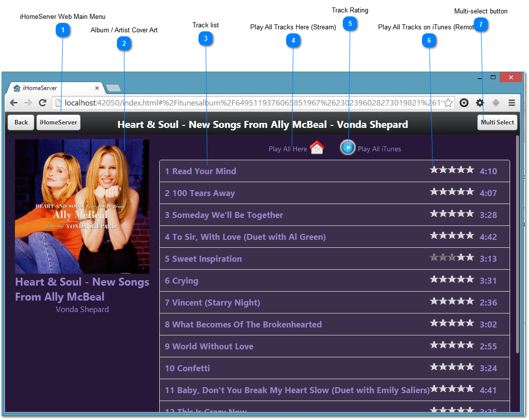Select track 10 Confetti
529x420 pixels.
pyautogui.click(x=334, y=368)
